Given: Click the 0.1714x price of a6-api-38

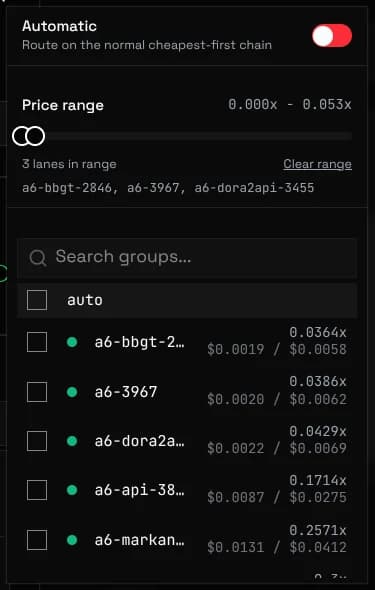Looking at the screenshot, I should click(x=318, y=481).
